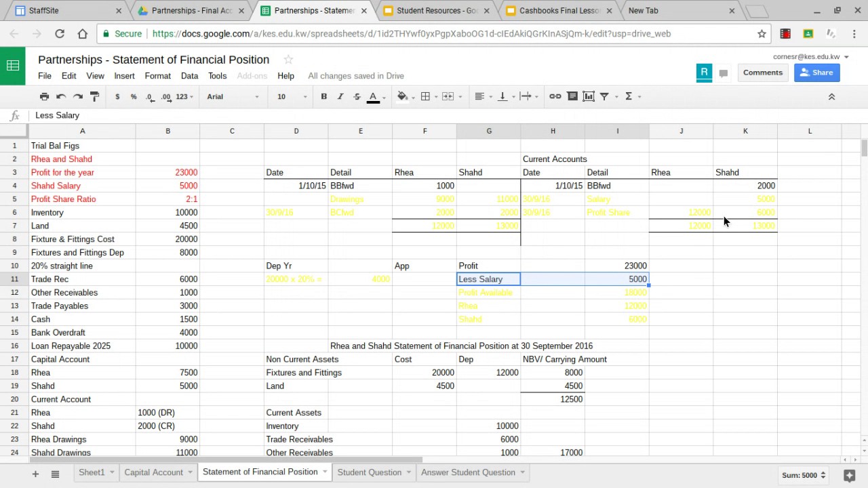This screenshot has width=868, height=488.
Task: Insert a comment from toolbar
Action: click(572, 97)
